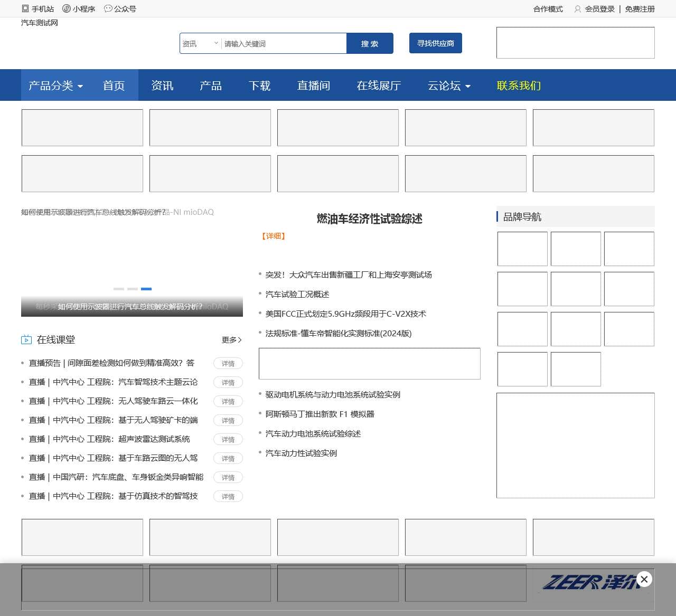Click the 寻找供应商 button

point(435,43)
